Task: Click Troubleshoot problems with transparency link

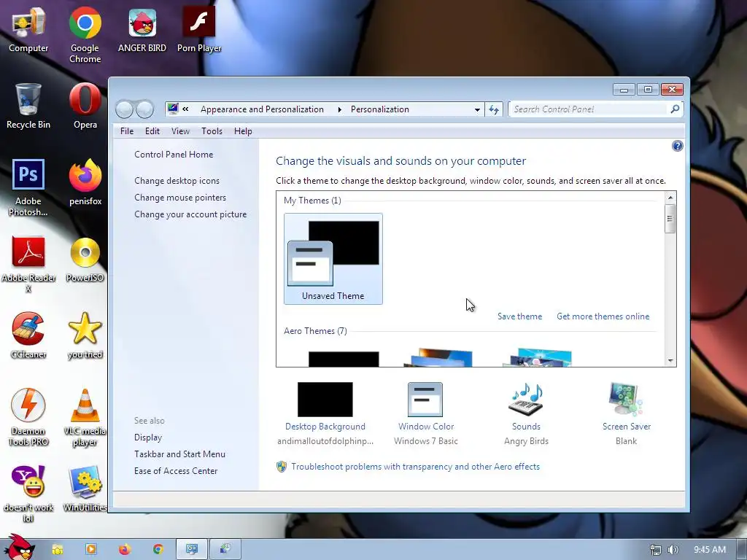Action: pos(415,467)
